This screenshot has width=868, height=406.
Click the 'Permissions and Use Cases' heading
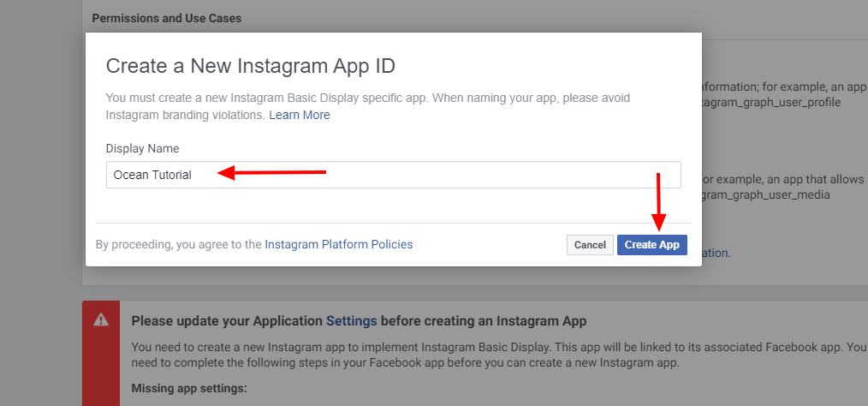167,18
